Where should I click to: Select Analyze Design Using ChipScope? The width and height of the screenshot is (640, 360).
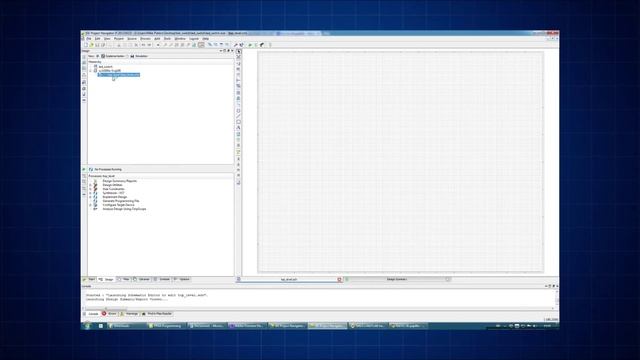[124, 209]
